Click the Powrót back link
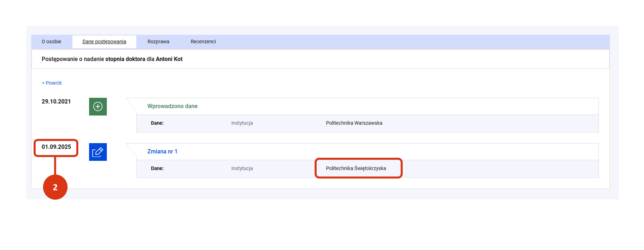Image resolution: width=644 pixels, height=250 pixels. point(52,83)
